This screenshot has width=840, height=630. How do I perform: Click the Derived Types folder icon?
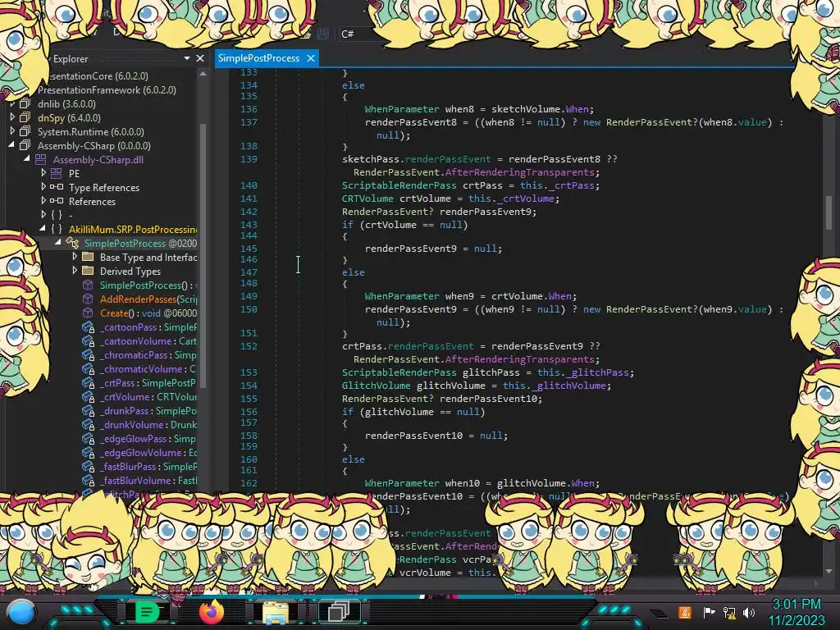point(88,271)
